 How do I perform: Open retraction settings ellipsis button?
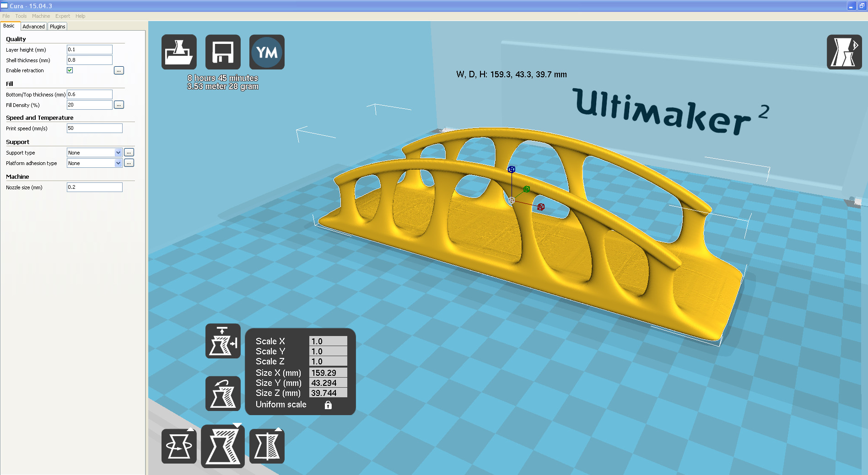(119, 70)
